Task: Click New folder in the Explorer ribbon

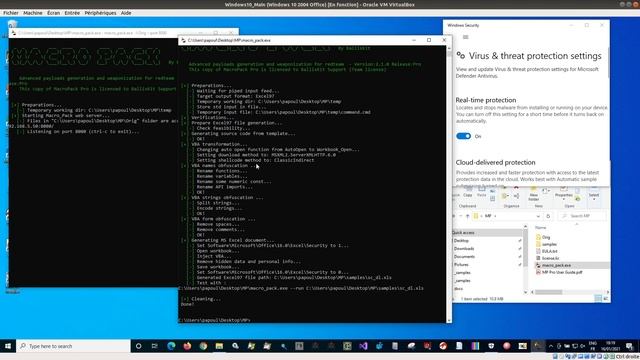Action: [533, 193]
